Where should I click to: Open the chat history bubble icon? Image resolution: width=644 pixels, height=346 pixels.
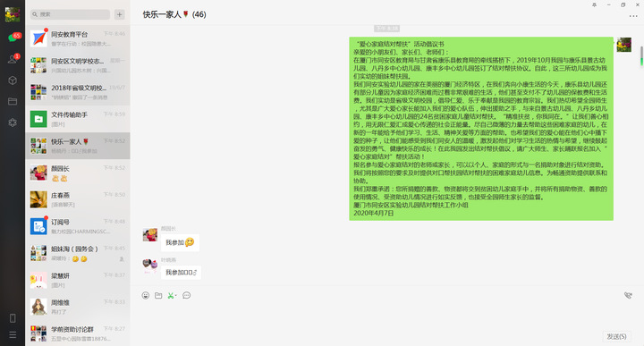186,296
